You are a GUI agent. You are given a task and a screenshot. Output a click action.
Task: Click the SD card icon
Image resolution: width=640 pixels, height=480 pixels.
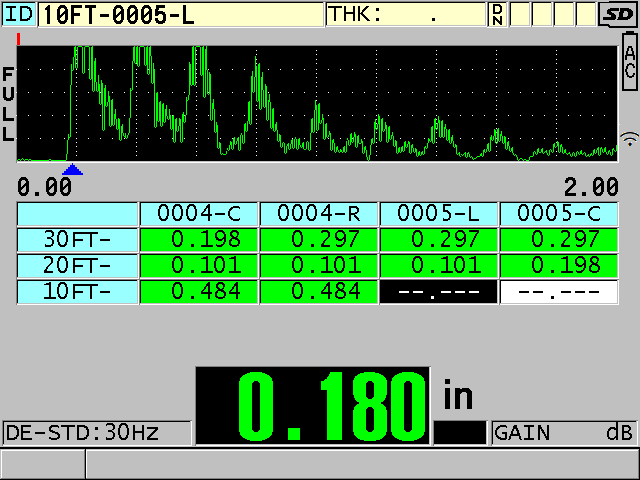pyautogui.click(x=617, y=14)
